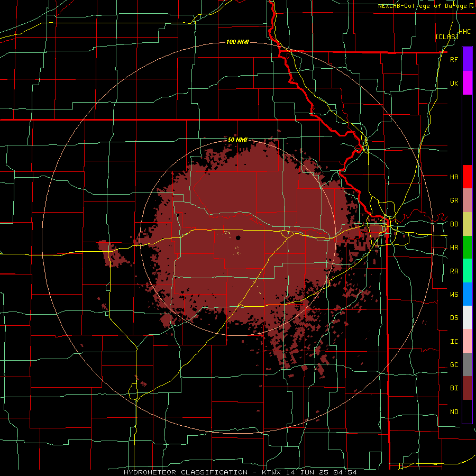Screen dimensions: 476x476
Task: Click the HYDROMETEOR CLASSIFICATION title text
Action: (x=186, y=472)
